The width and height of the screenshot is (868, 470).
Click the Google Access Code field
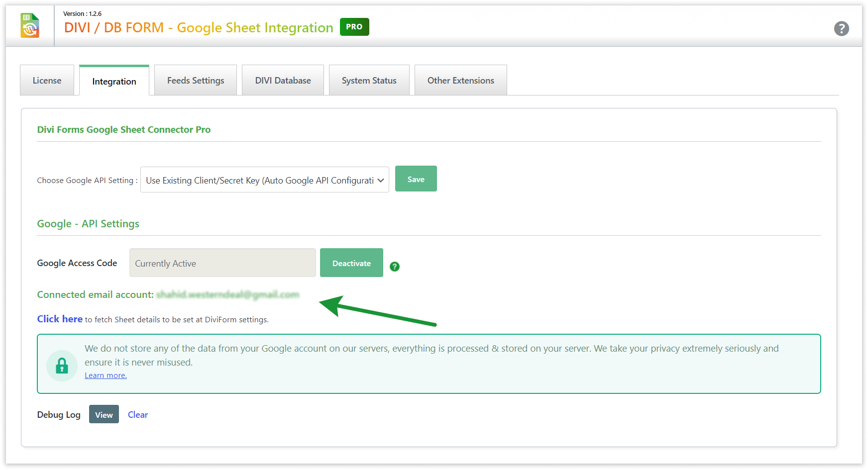click(222, 263)
